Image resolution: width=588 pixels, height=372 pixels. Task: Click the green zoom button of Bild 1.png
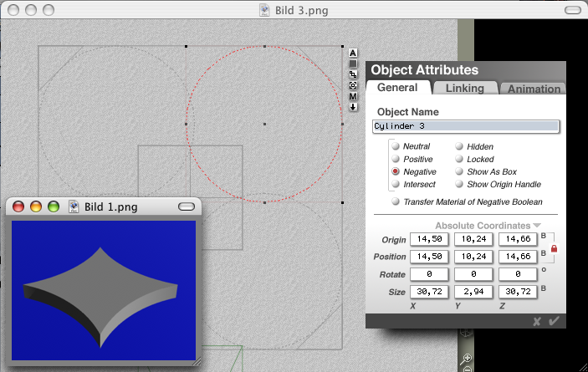54,206
